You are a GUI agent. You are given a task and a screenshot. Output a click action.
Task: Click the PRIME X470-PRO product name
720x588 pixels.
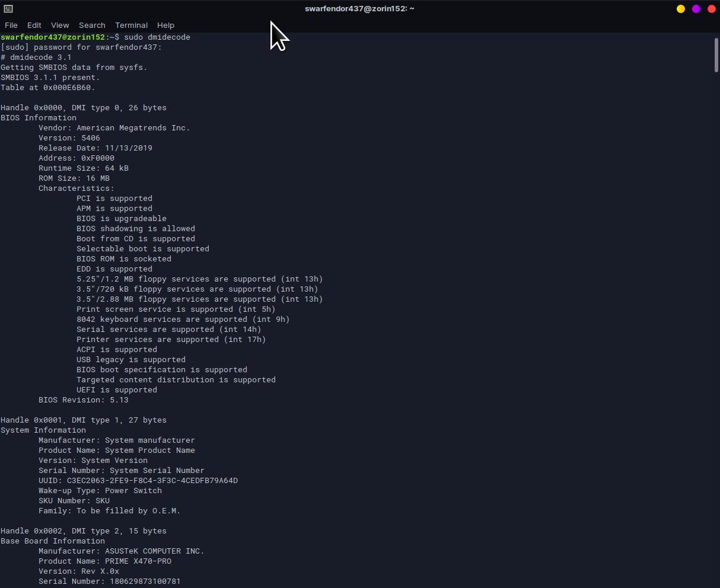[138, 561]
